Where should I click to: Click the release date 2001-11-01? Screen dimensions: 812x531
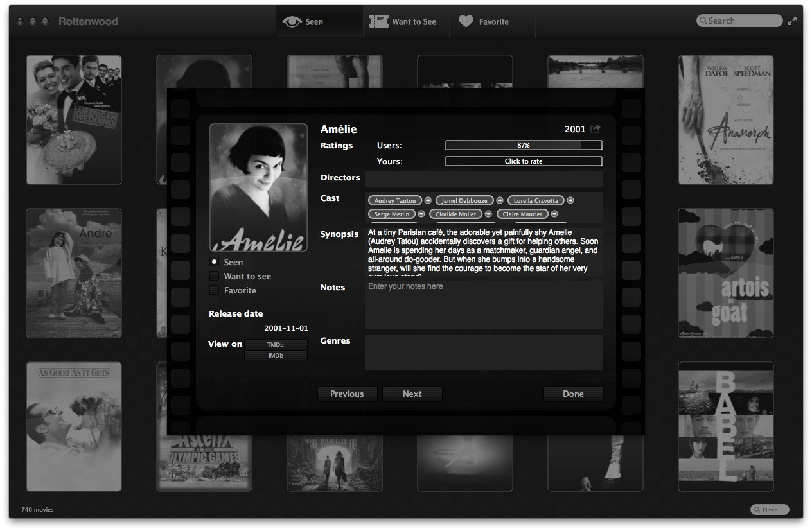pyautogui.click(x=286, y=329)
